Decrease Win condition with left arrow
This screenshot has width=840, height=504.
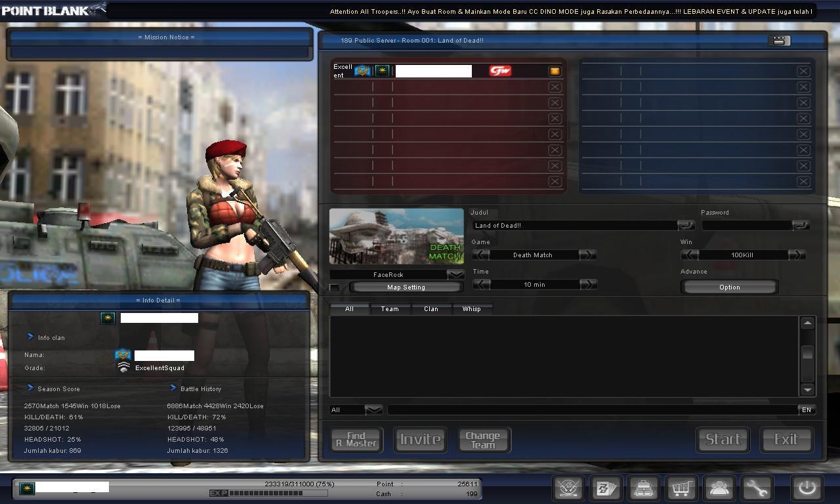690,255
